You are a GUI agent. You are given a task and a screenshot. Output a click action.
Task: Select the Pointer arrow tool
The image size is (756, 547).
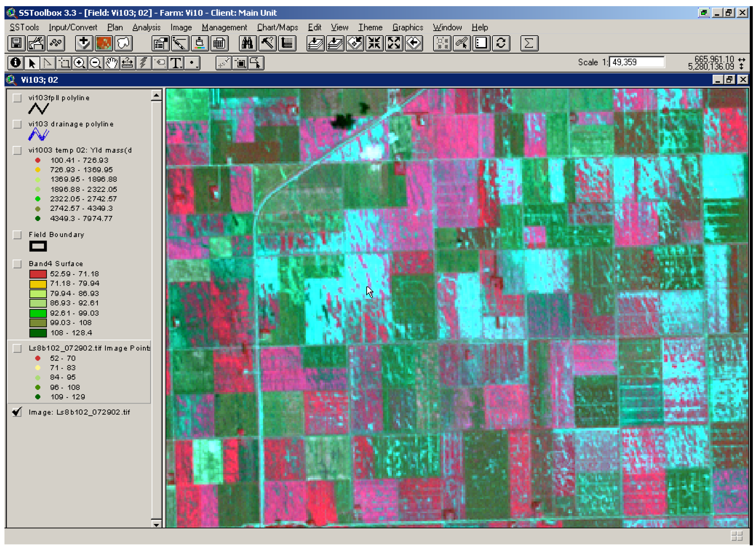point(32,63)
